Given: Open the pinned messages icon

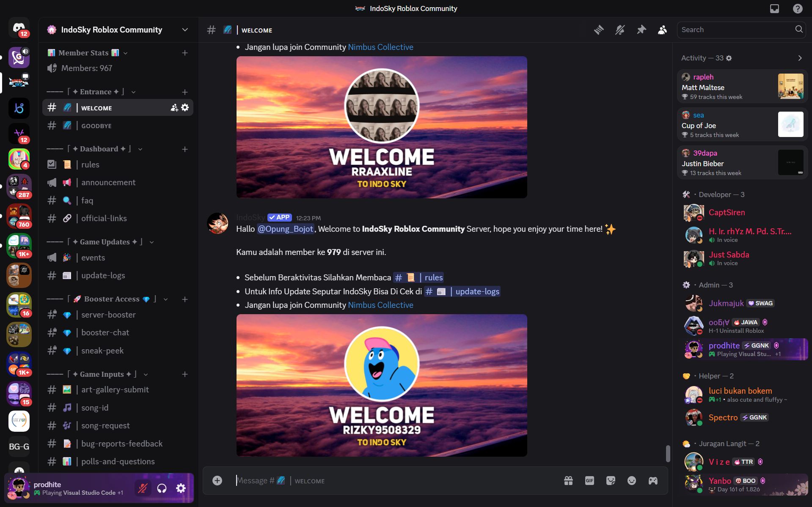Looking at the screenshot, I should [641, 30].
